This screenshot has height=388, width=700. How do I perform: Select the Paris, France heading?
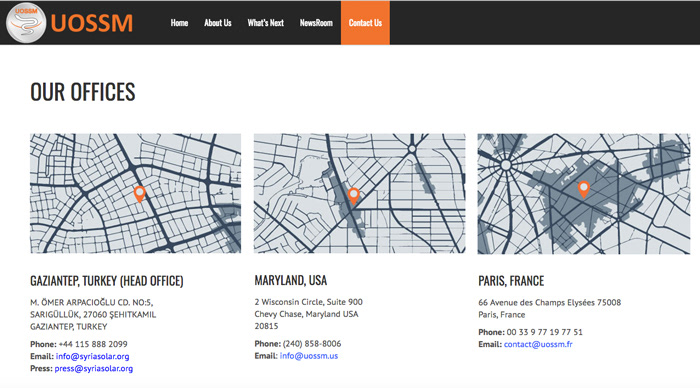(x=511, y=281)
